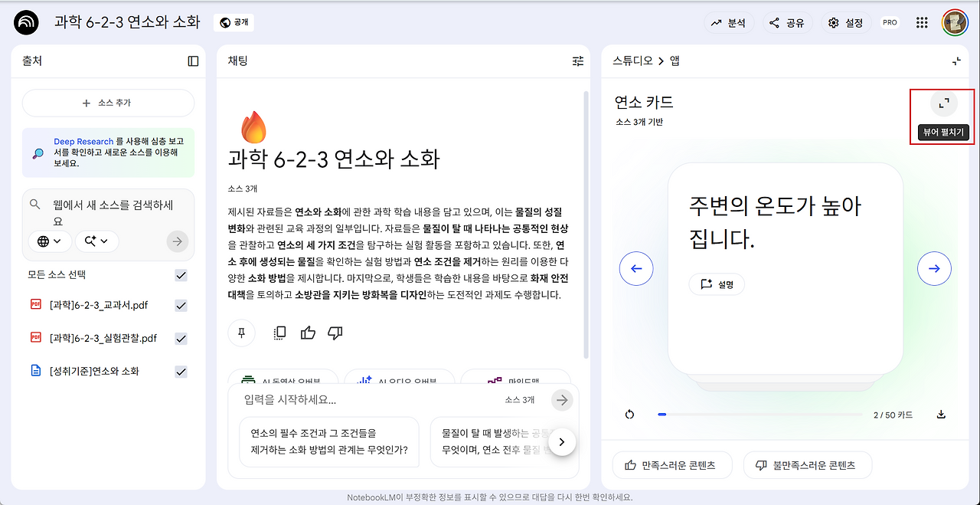Viewport: 980px width, 505px height.
Task: Open source [과학]6-2-3_실험관찰.pdf
Action: pos(103,338)
